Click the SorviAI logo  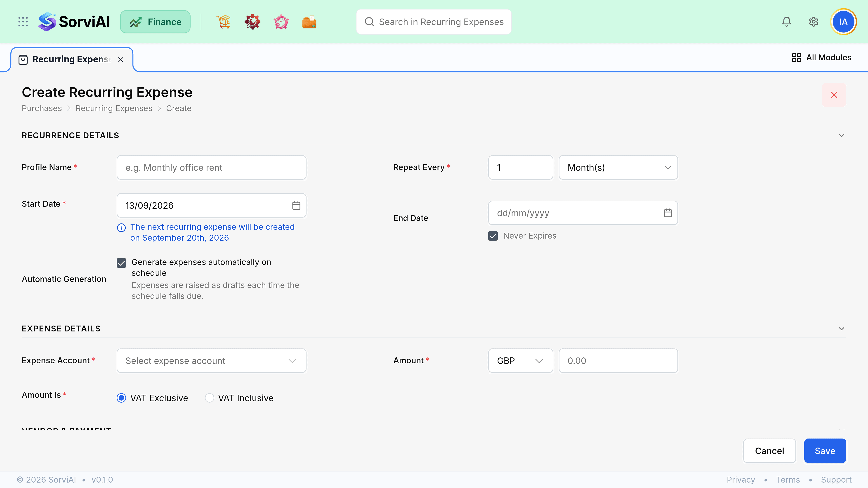[74, 22]
